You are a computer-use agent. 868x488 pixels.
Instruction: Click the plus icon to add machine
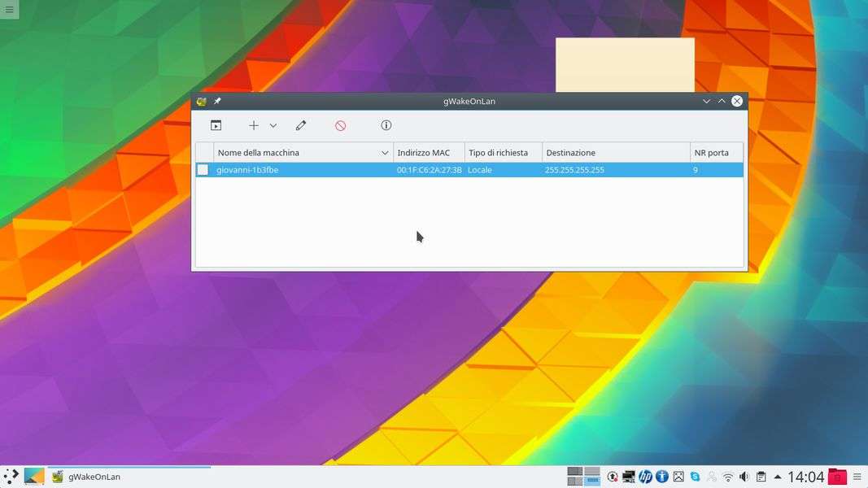pos(254,125)
